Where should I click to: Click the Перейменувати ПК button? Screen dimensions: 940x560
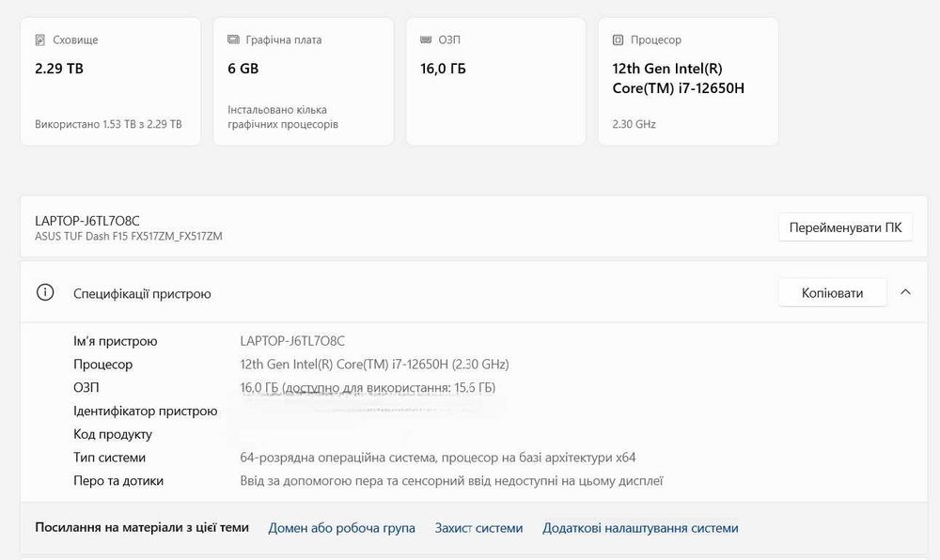(845, 227)
